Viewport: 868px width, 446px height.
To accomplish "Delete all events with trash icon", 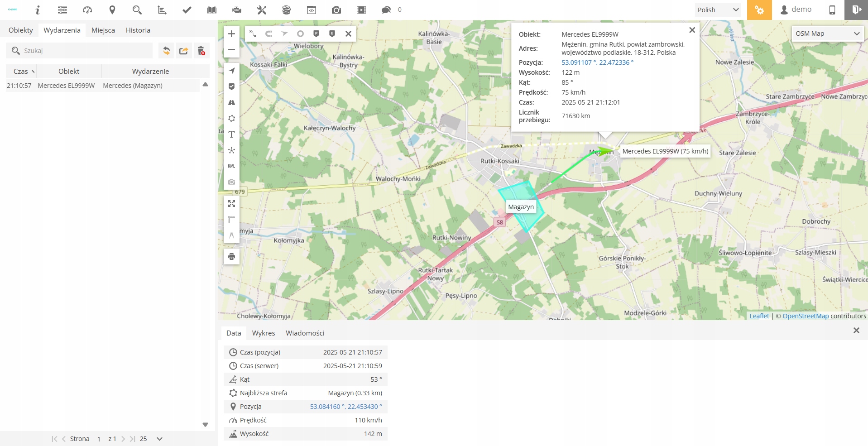I will pyautogui.click(x=201, y=51).
